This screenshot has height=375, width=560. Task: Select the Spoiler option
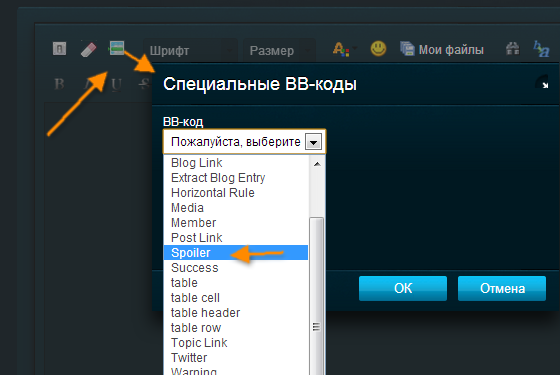click(x=236, y=252)
